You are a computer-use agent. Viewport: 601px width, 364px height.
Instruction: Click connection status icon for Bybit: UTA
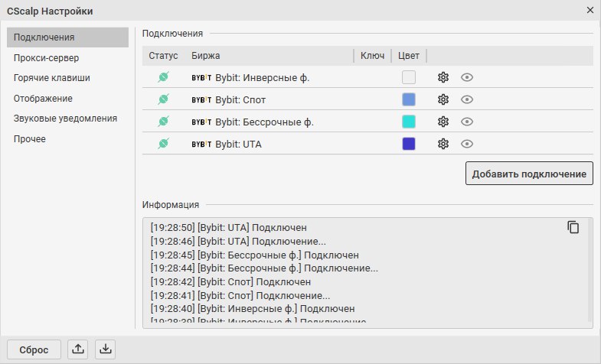(x=163, y=144)
